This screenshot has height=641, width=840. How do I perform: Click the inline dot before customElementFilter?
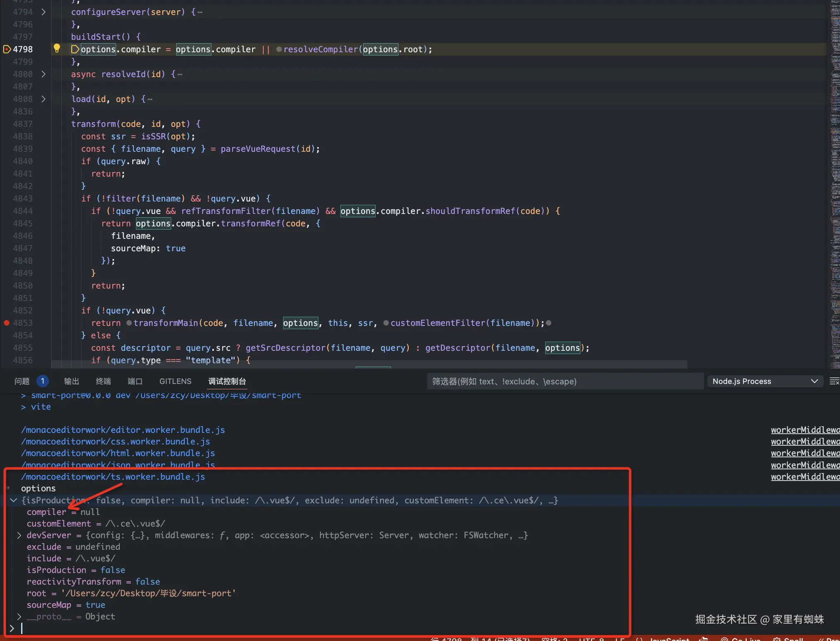386,323
